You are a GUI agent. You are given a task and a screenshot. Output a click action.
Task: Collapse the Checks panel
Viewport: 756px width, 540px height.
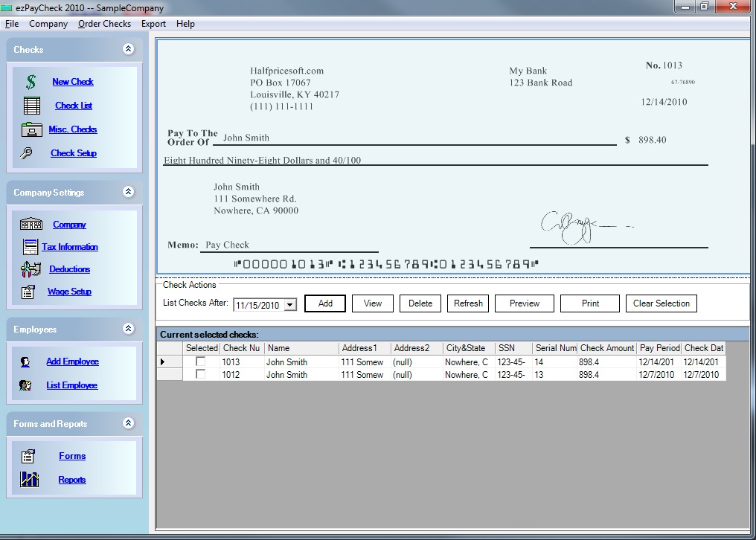coord(128,48)
